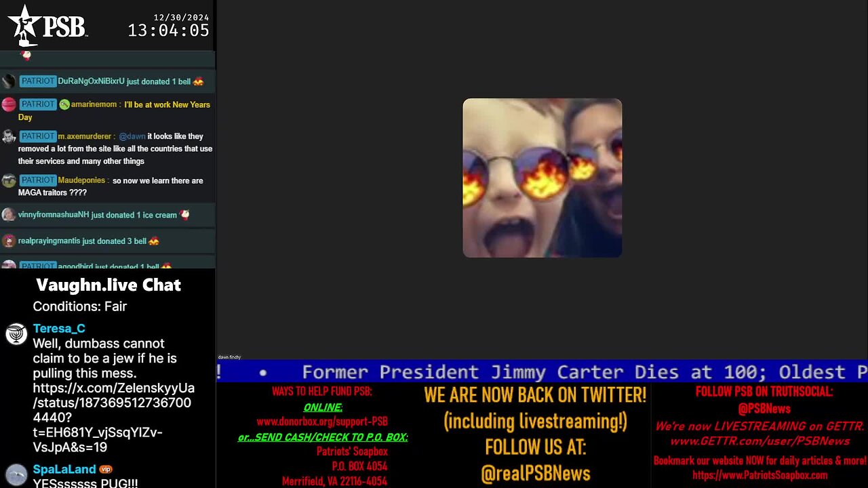Click 'Patriots' Soapbox' name in address block

352,451
